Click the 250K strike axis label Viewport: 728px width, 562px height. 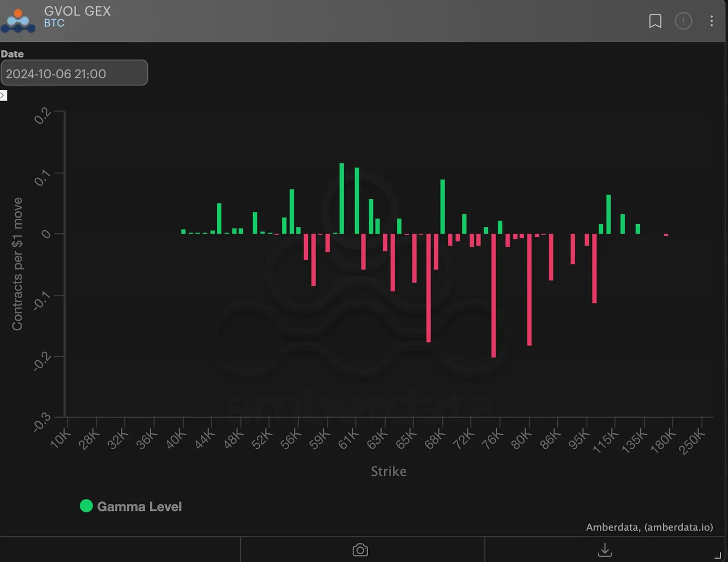pyautogui.click(x=692, y=442)
